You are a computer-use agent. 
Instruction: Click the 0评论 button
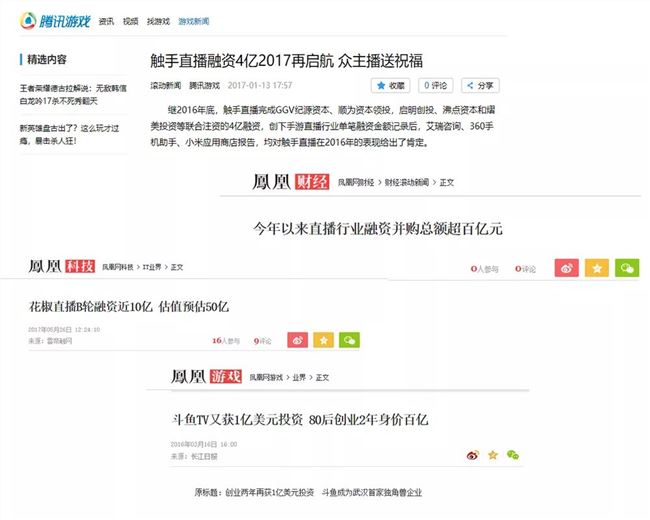tap(435, 85)
